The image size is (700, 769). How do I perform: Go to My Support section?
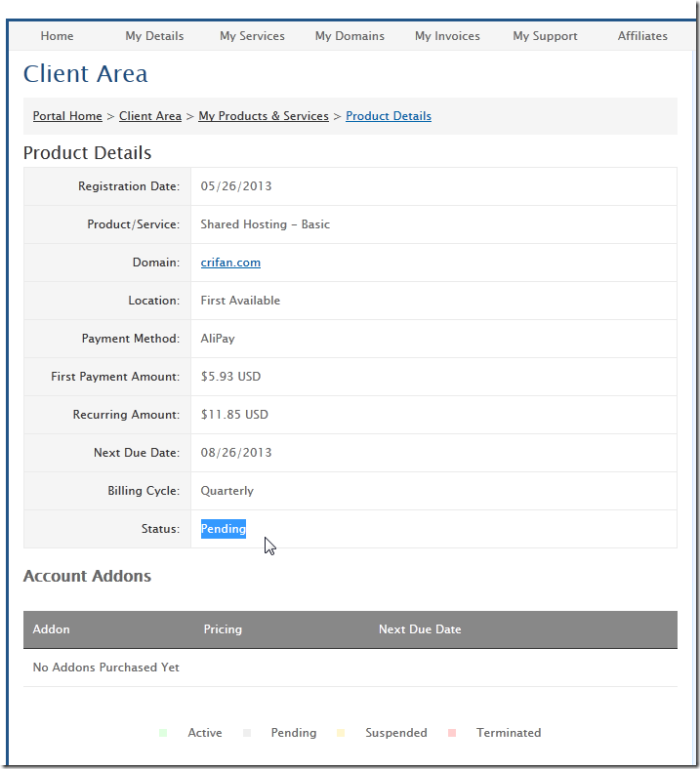545,36
